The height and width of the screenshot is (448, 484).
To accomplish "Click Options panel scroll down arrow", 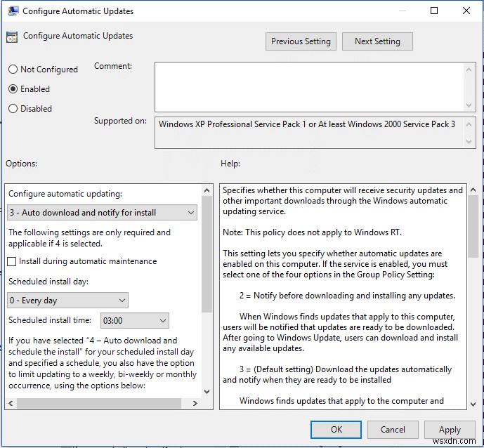I will pyautogui.click(x=207, y=392).
